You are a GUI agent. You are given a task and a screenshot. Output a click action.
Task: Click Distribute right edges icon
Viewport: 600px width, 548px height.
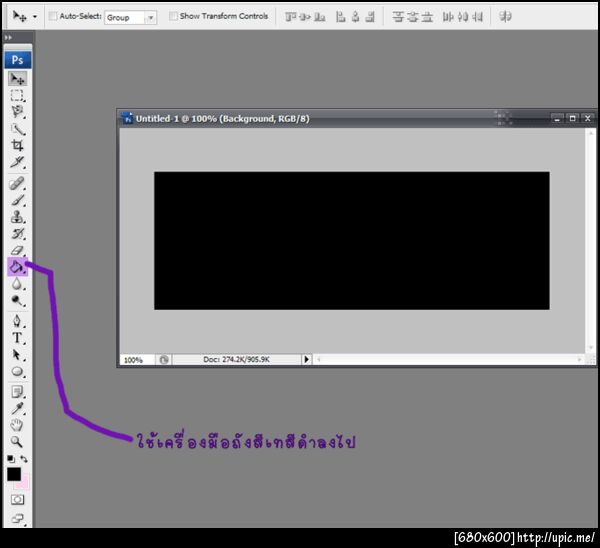click(x=477, y=17)
